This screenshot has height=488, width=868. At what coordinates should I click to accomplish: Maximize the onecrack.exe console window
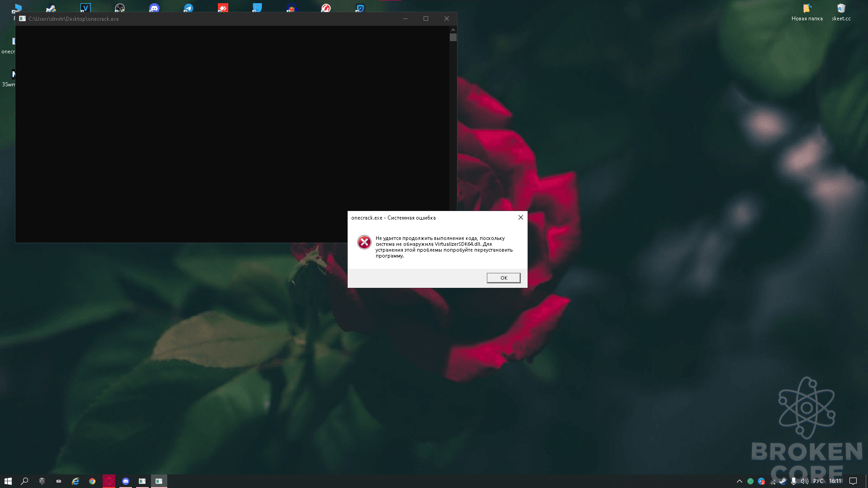pyautogui.click(x=426, y=19)
